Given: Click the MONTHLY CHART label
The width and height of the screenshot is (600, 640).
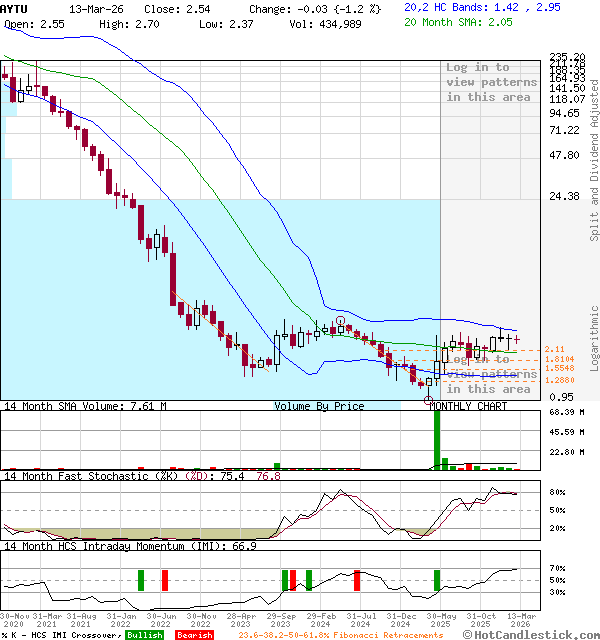Looking at the screenshot, I should click(x=466, y=406).
